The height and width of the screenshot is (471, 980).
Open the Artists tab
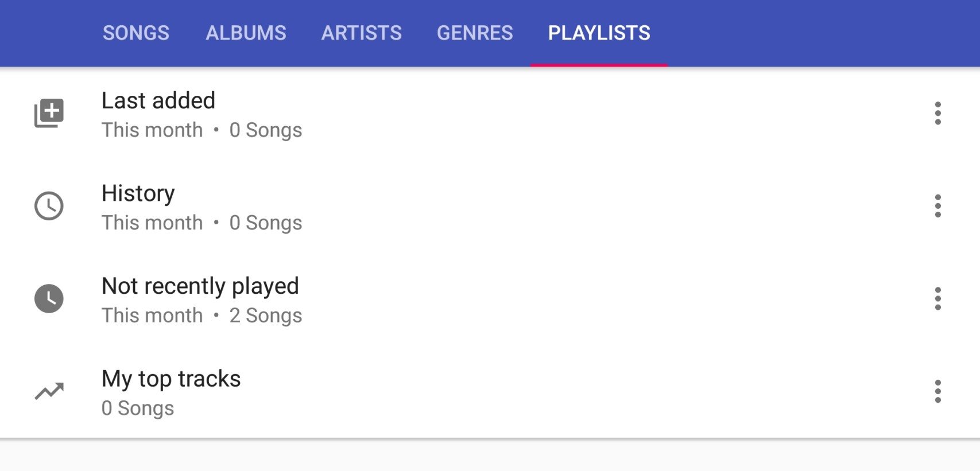362,33
